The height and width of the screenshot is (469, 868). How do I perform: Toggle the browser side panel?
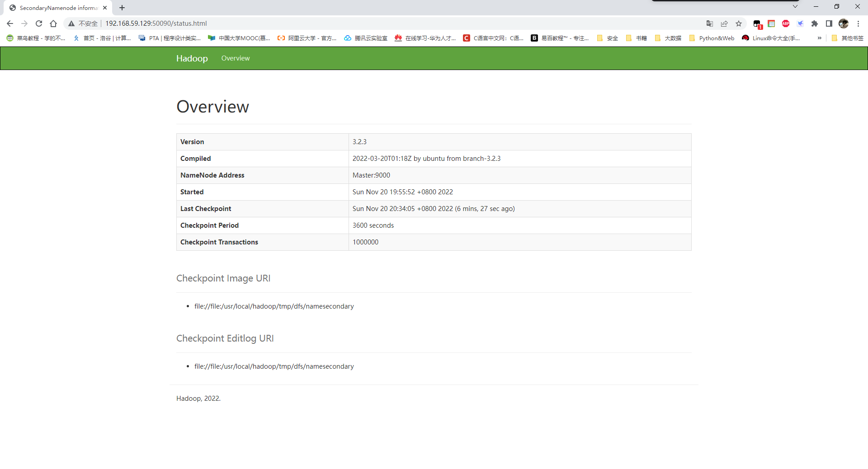click(829, 23)
